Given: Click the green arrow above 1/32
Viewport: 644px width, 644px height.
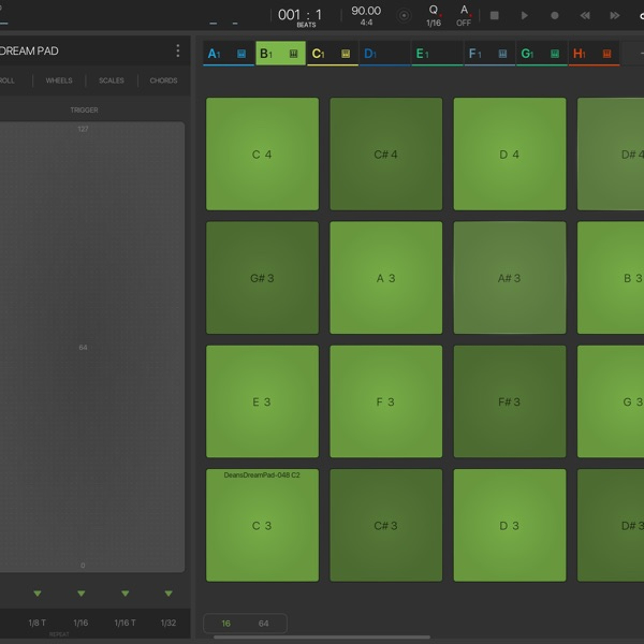Looking at the screenshot, I should coord(169,594).
